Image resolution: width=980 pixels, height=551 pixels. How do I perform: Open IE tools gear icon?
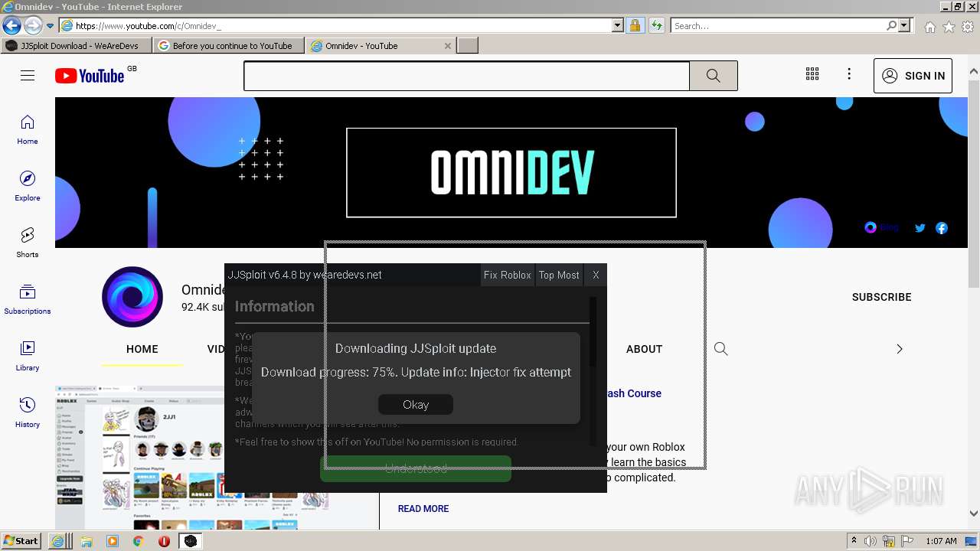pos(968,27)
